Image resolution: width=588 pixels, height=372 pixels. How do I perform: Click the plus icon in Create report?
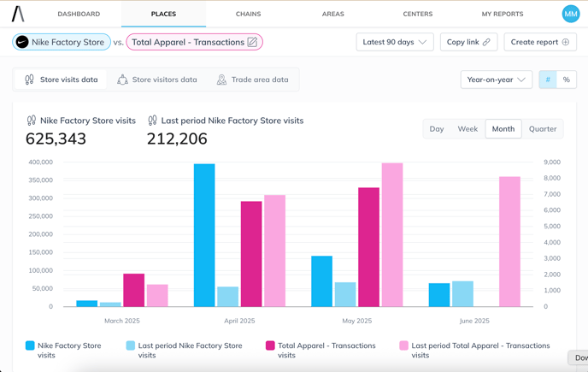click(x=566, y=42)
